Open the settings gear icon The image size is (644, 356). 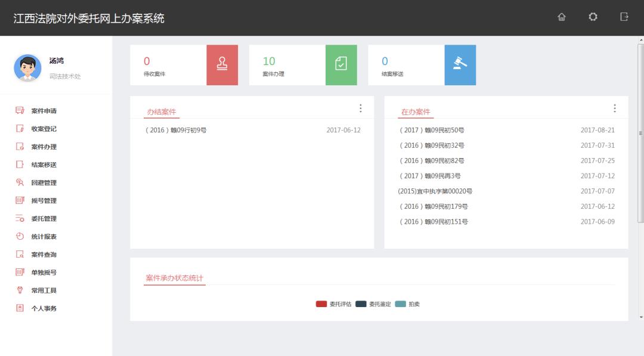click(x=593, y=17)
